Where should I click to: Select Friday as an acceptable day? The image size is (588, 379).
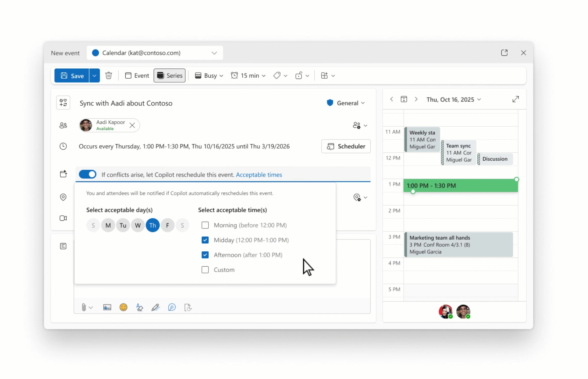[168, 225]
